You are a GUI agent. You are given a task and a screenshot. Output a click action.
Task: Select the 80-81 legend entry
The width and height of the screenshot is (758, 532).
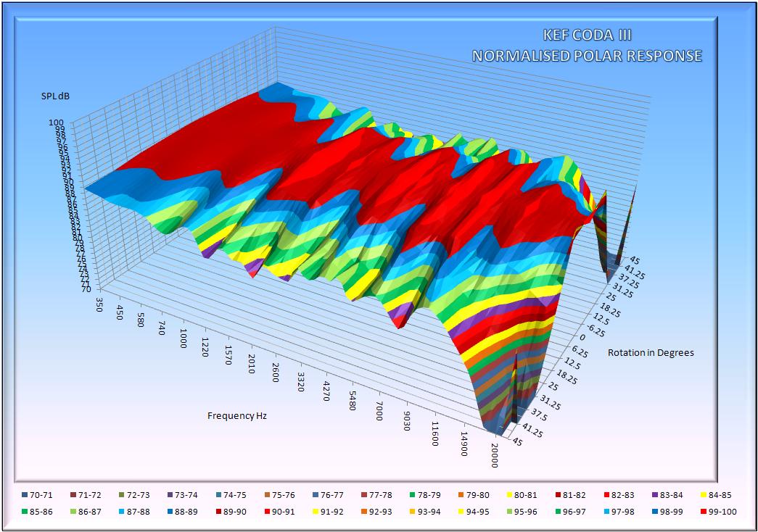pos(522,495)
